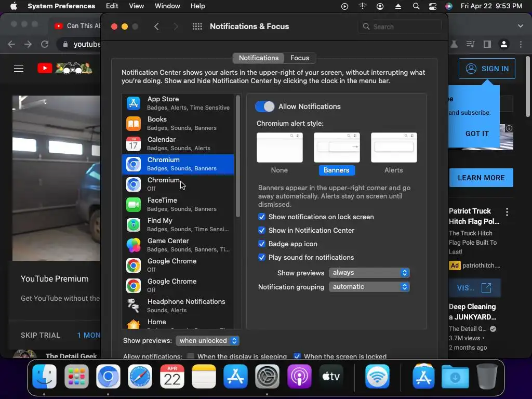Expand the browser tab search chevron
Image resolution: width=532 pixels, height=399 pixels.
point(521,26)
